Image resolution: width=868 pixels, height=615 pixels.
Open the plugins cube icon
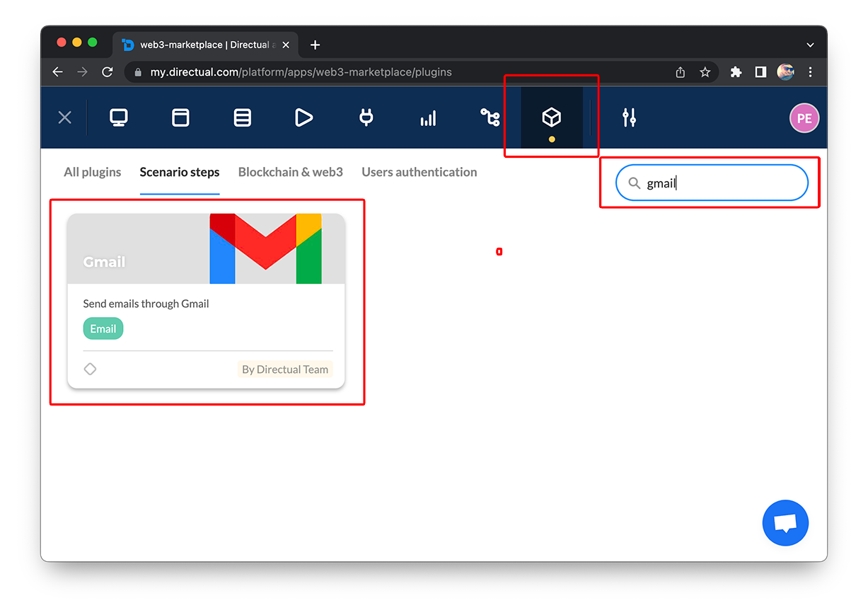pyautogui.click(x=551, y=117)
